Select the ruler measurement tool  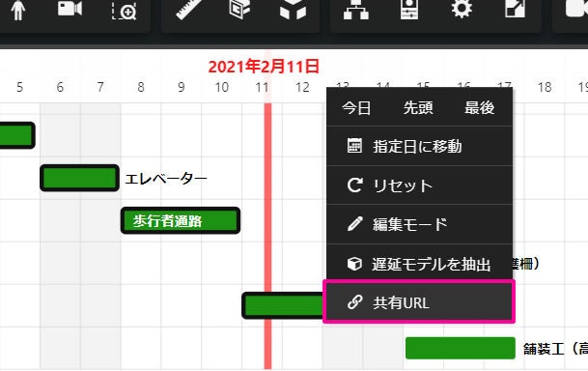[189, 10]
